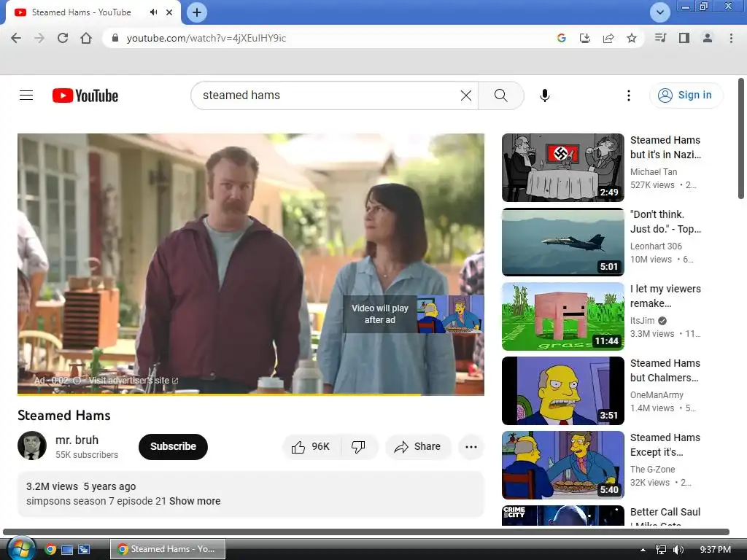Open the mr. bruh channel name link
This screenshot has height=560, width=747.
[x=77, y=440]
